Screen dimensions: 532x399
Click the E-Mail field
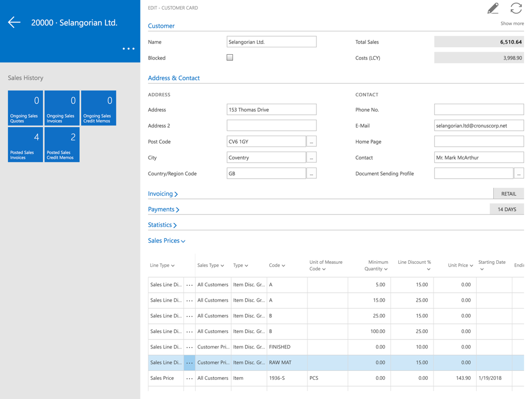click(479, 126)
